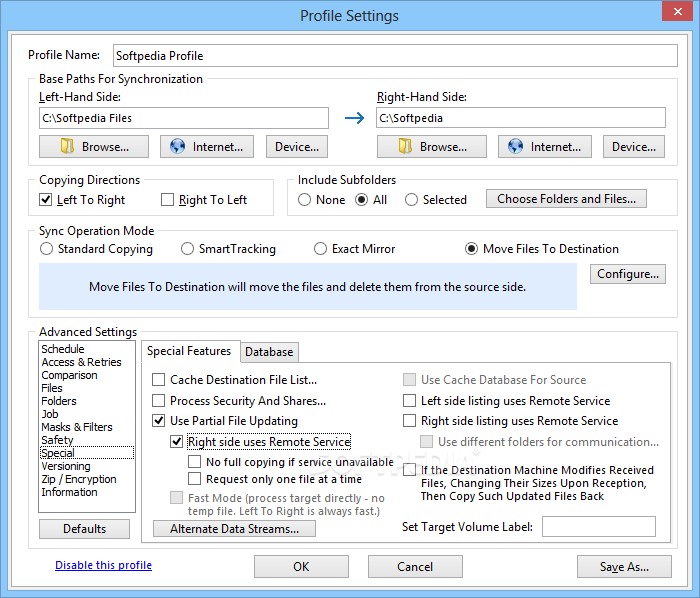This screenshot has height=598, width=700.
Task: Click the Right-Hand Side path field
Action: (x=521, y=118)
